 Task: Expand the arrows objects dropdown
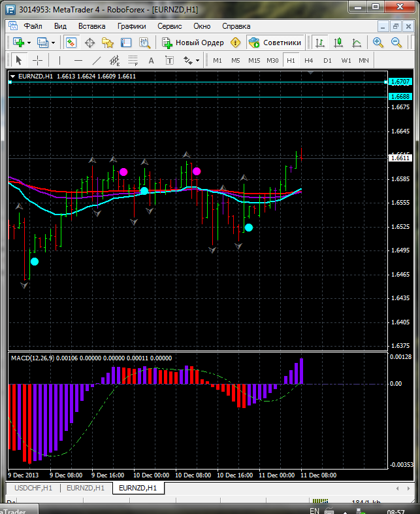[x=197, y=60]
